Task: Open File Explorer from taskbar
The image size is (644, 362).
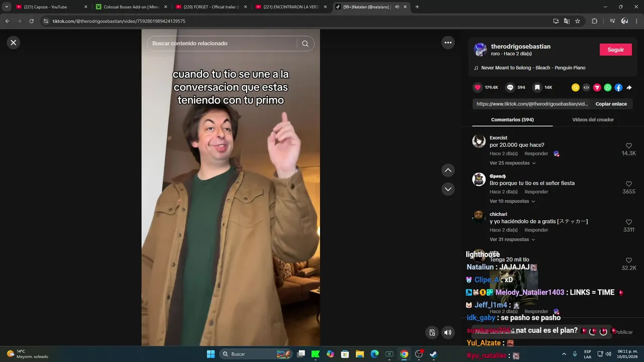Action: pos(360,354)
